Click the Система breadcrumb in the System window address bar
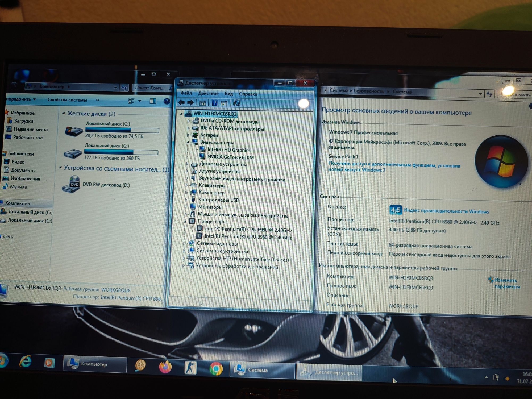The width and height of the screenshot is (532, 399). tap(402, 92)
